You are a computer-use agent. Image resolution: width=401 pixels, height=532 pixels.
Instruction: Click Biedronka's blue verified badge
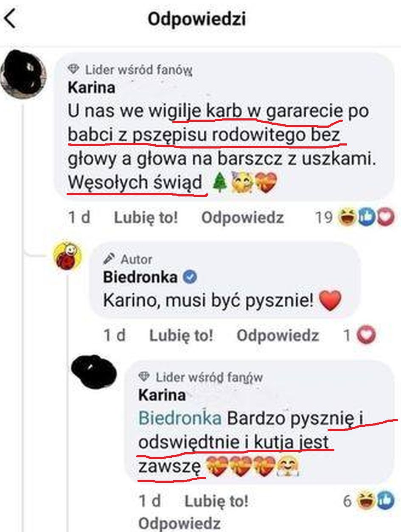click(x=190, y=277)
